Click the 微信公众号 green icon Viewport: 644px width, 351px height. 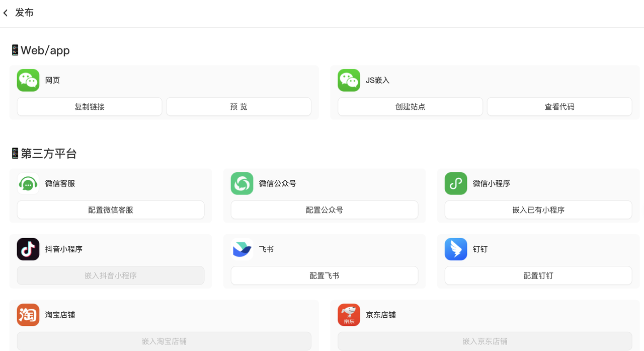coord(242,183)
